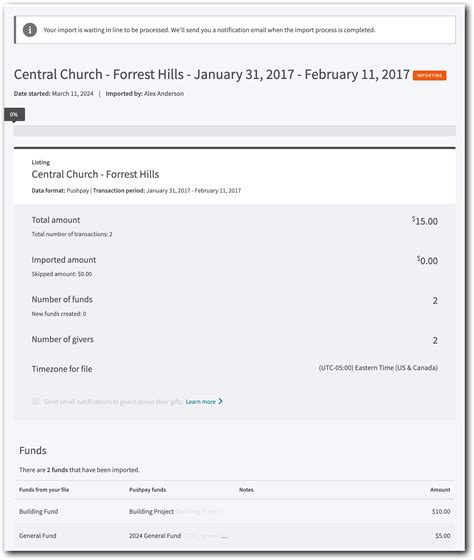Open the Learn more link

click(x=201, y=402)
